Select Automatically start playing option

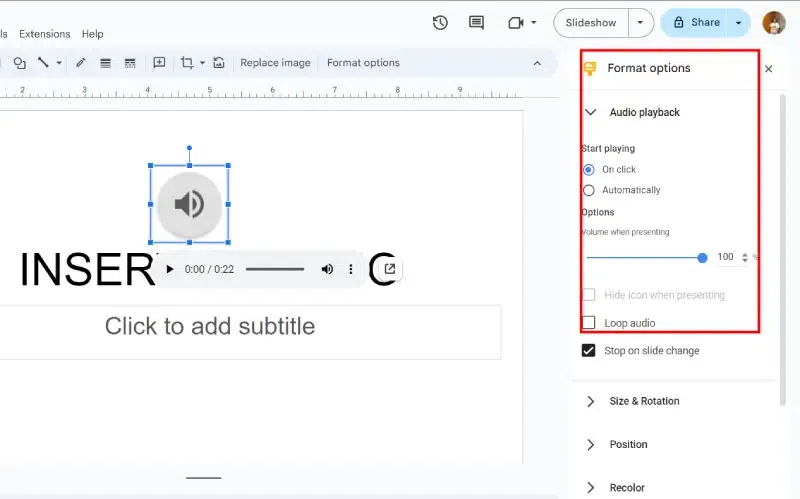click(x=588, y=190)
